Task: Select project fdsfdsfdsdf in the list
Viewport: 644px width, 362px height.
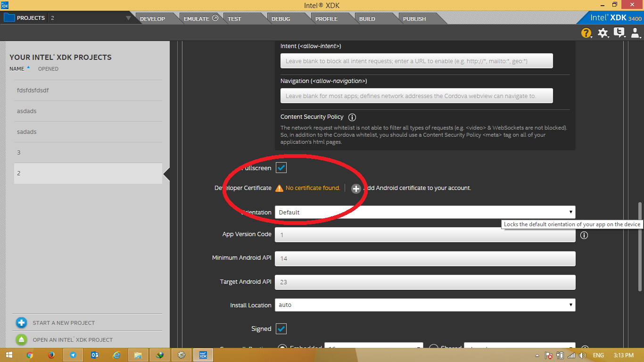Action: (x=88, y=90)
